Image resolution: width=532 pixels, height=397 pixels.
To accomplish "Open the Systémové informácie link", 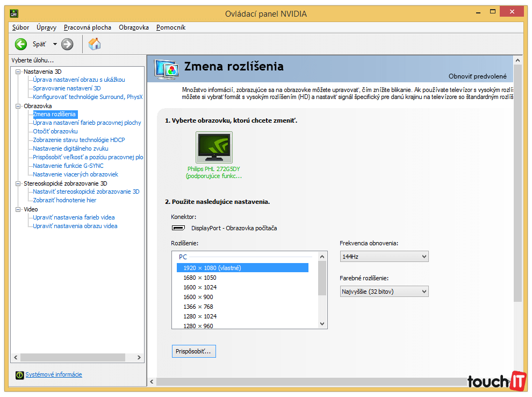I will coord(54,375).
